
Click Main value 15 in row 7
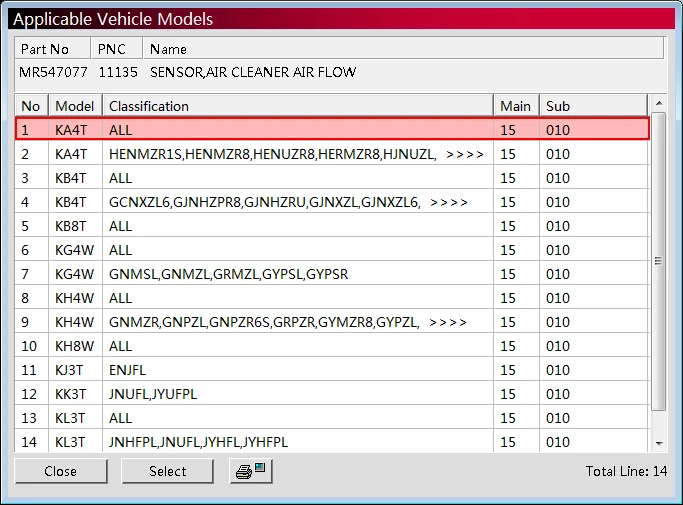point(508,274)
